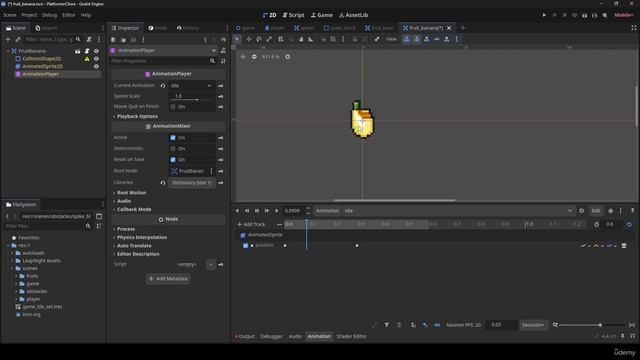Click the filter tracks icon in the animation bottom bar

[x=387, y=325]
